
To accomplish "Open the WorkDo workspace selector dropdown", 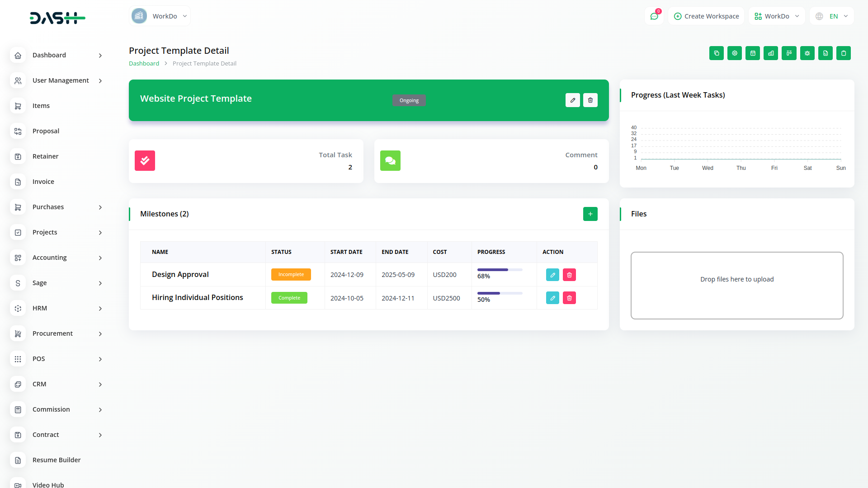I will pyautogui.click(x=777, y=16).
